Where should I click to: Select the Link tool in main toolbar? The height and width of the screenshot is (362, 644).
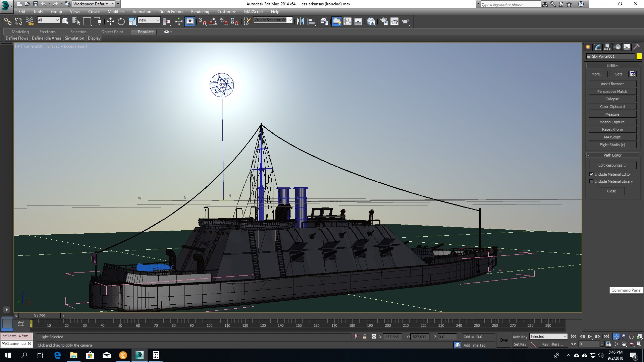8,21
